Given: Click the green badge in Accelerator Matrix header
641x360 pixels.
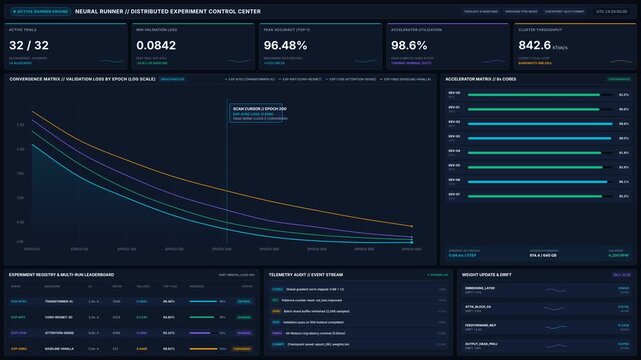Looking at the screenshot, I should pyautogui.click(x=619, y=79).
